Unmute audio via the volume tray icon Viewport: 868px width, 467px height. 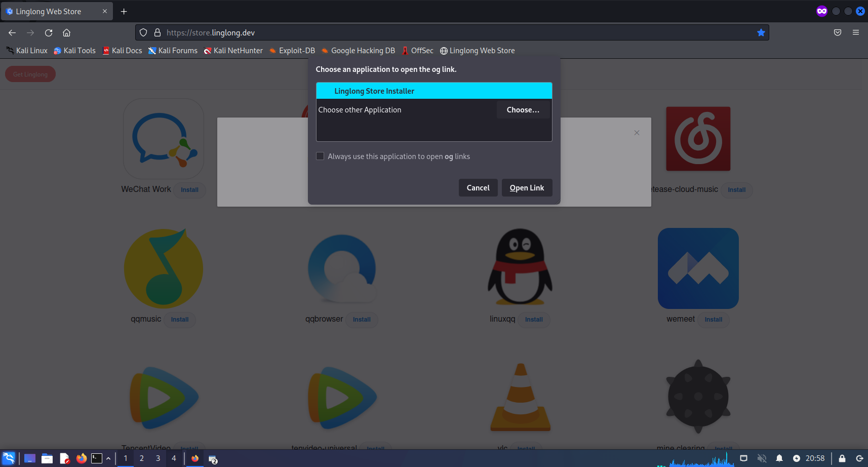click(762, 458)
